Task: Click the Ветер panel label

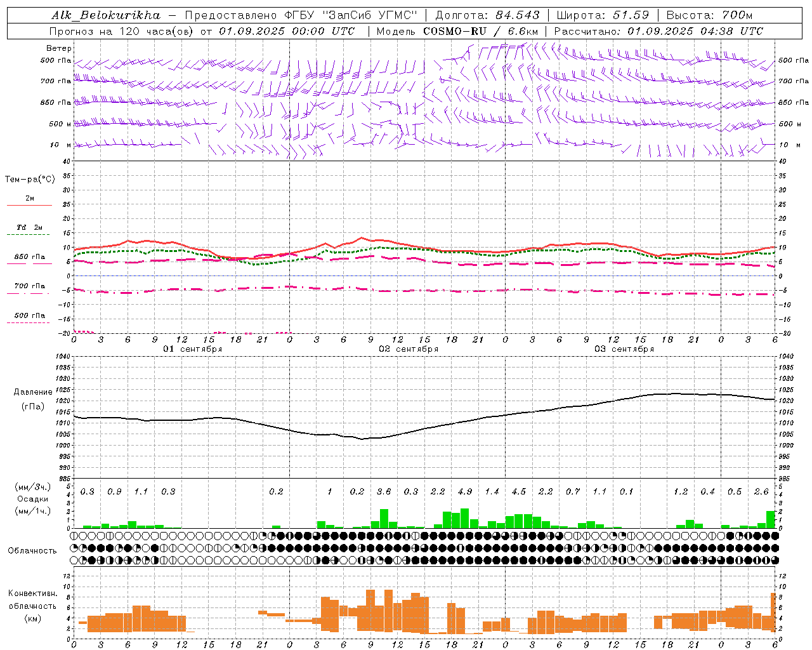Action: pyautogui.click(x=59, y=48)
